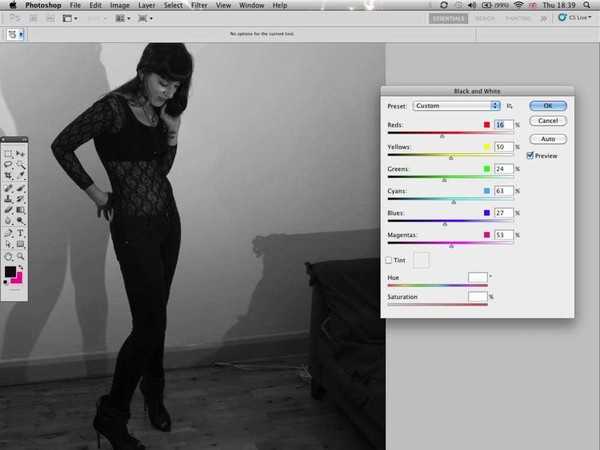Click the blue Blues color swatch
Viewport: 600px width, 450px height.
point(486,213)
